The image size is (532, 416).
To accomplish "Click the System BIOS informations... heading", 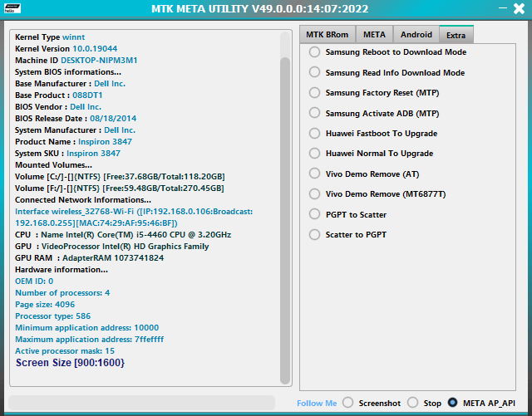I will (x=68, y=72).
